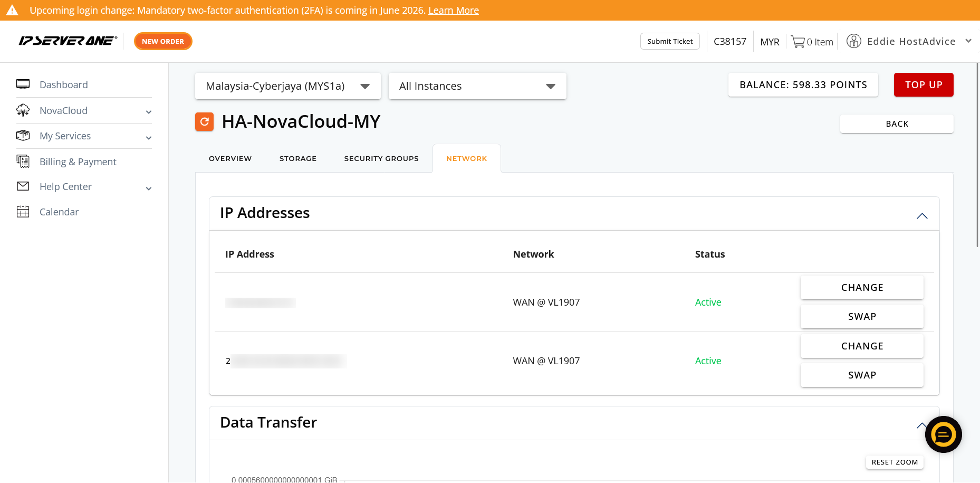
Task: Click the My Services box icon
Action: point(23,136)
